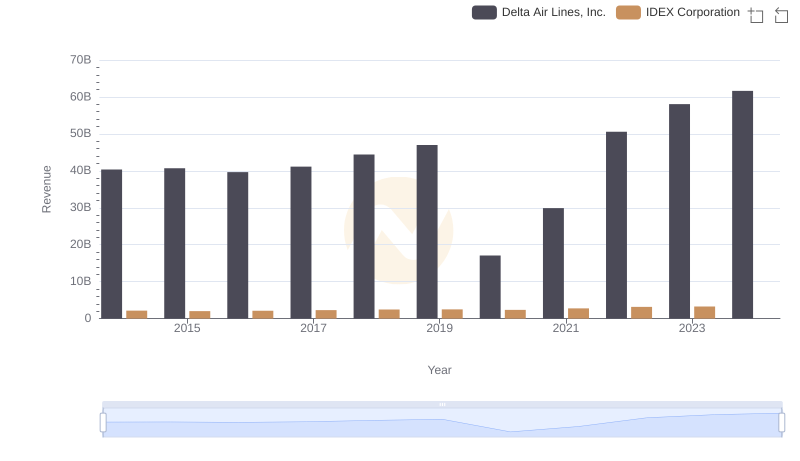Click the 40B y-axis label

click(x=81, y=170)
